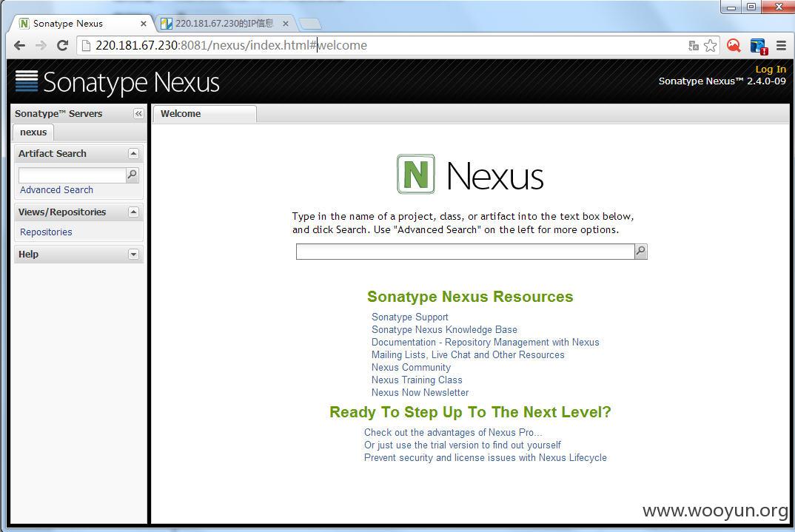Screen dimensions: 795x532
Task: Close the 220.181.67.230 IP info tab
Action: pyautogui.click(x=286, y=23)
